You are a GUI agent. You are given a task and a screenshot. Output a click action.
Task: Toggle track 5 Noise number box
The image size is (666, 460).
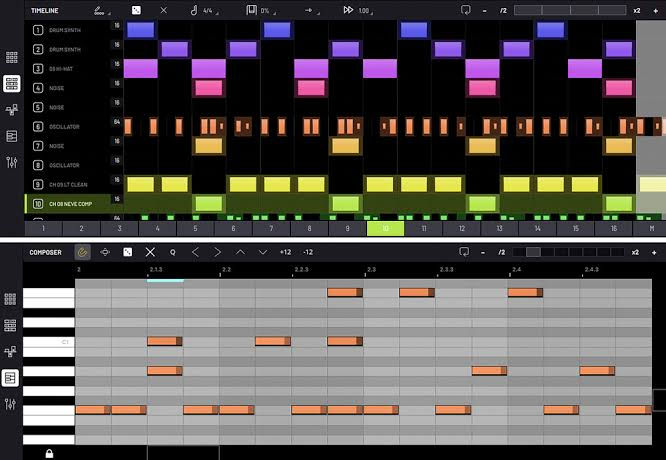click(x=38, y=107)
